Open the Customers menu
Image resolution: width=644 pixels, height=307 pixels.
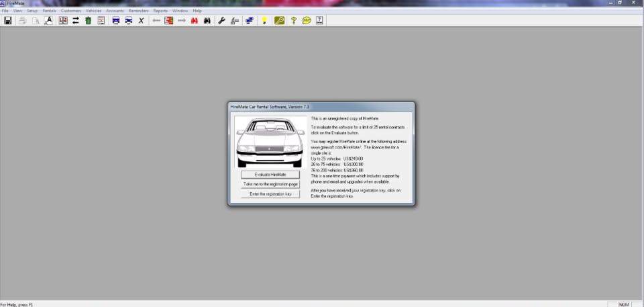tap(71, 11)
